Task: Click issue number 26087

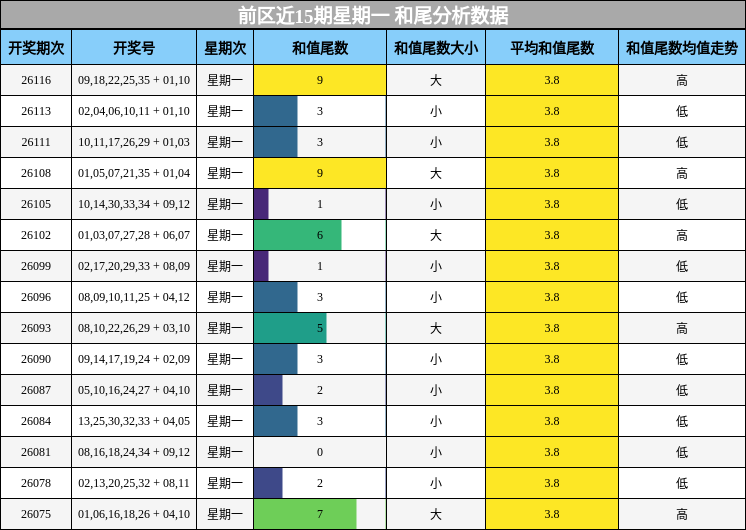Action: [x=36, y=390]
